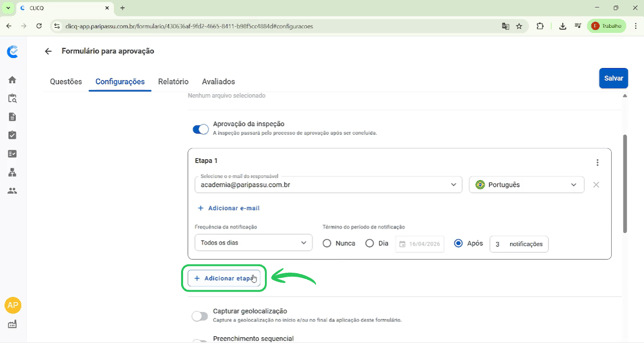This screenshot has height=361, width=644.
Task: Open Todos os dias frequency dropdown
Action: (x=253, y=243)
